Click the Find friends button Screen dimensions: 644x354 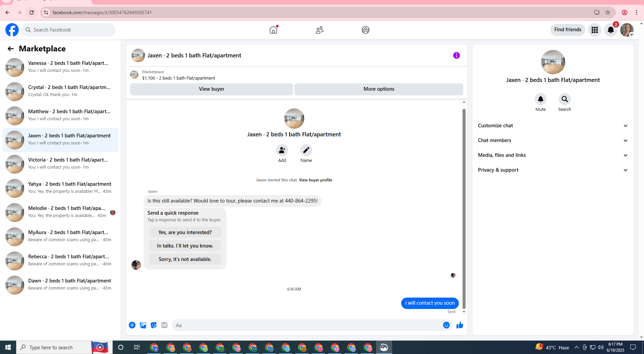[568, 30]
